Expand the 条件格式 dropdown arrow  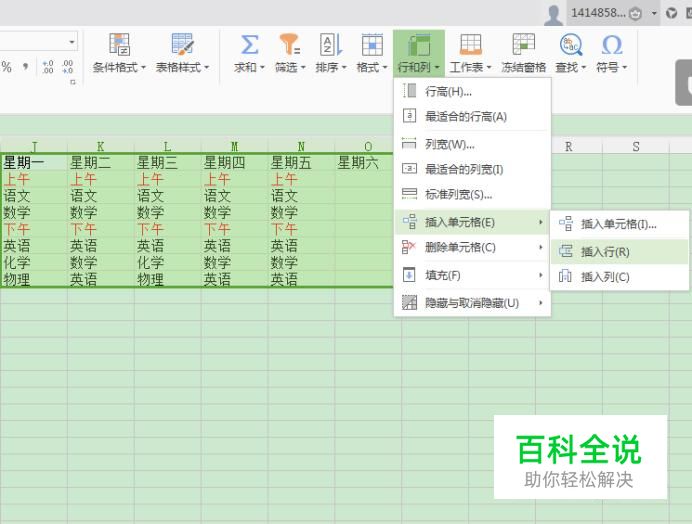[x=143, y=68]
